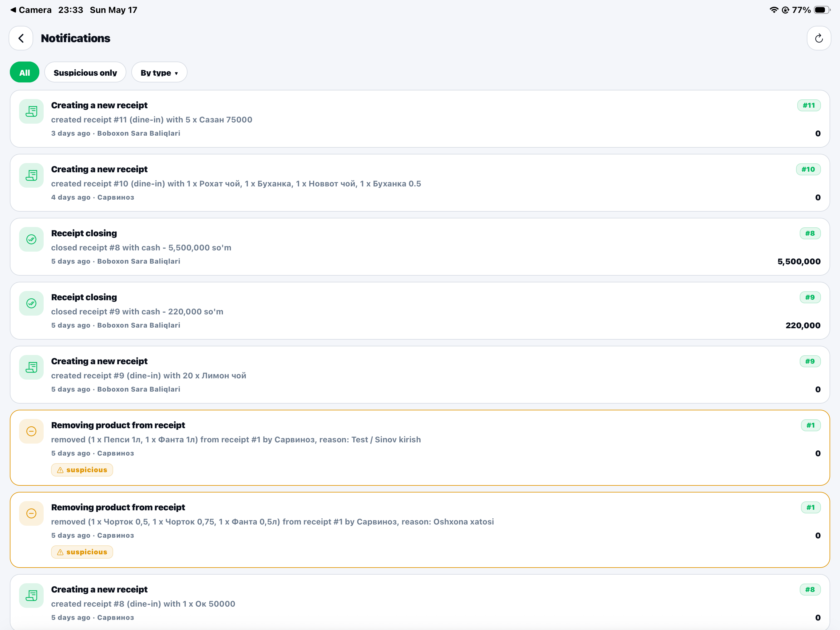Tap the 23:33 clock in status bar
840x630 pixels.
(71, 10)
